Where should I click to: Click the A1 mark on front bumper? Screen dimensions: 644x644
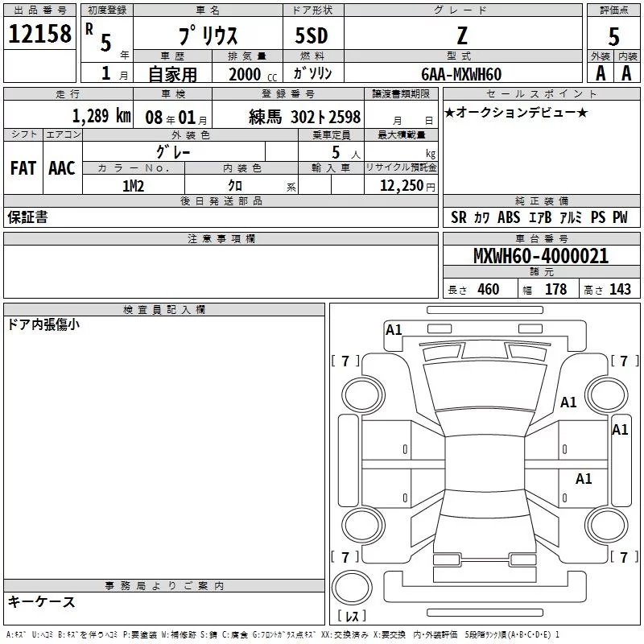394,330
